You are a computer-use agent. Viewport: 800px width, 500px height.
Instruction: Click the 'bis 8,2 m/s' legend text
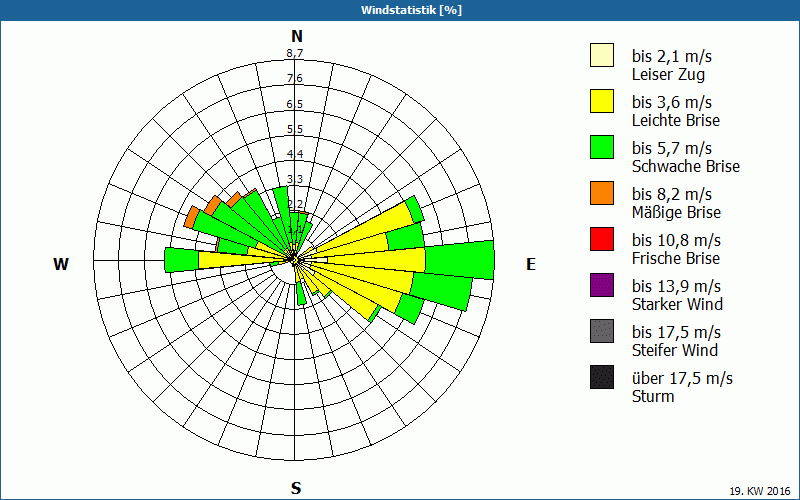pyautogui.click(x=671, y=194)
